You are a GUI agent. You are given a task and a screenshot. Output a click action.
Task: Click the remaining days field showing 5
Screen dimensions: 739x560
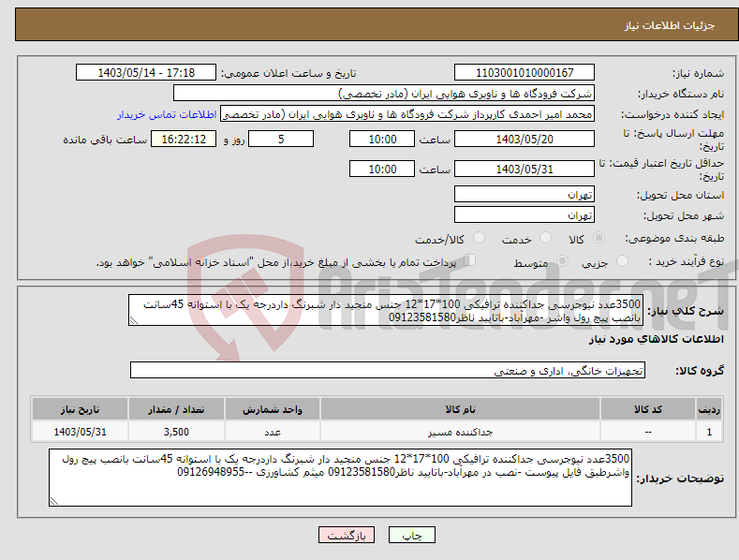tap(281, 139)
